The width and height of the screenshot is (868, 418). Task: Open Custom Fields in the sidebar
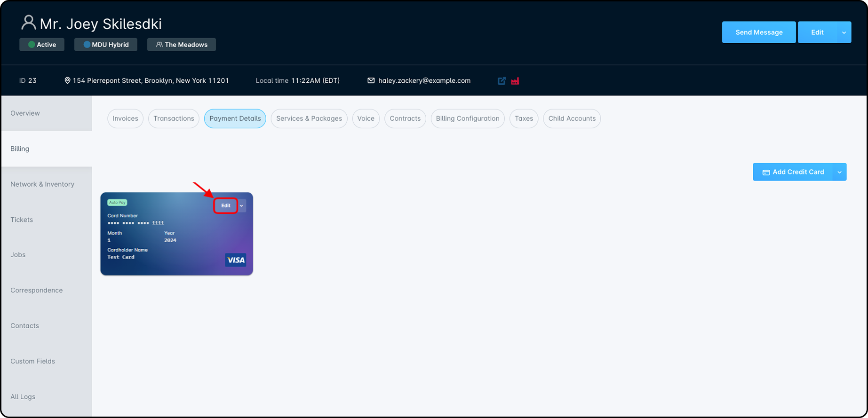click(x=47, y=361)
